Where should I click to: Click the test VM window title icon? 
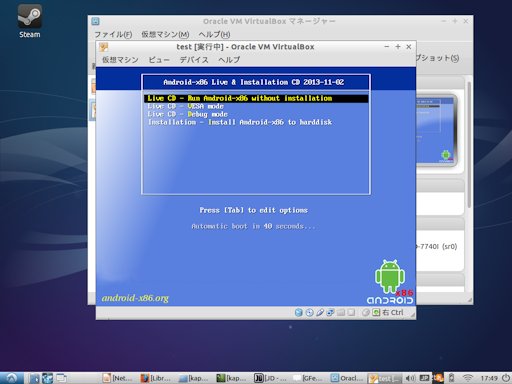(103, 47)
